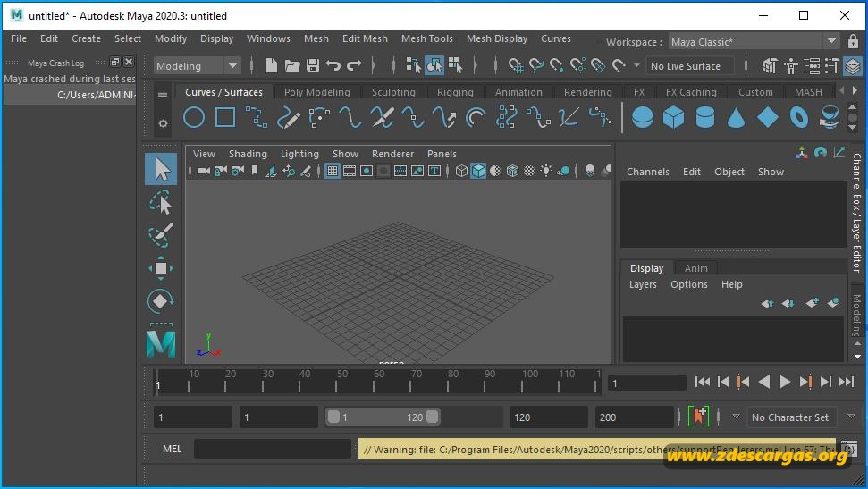Open the Modeling menu set dropdown
Viewport: 868px width, 489px height.
coord(197,66)
